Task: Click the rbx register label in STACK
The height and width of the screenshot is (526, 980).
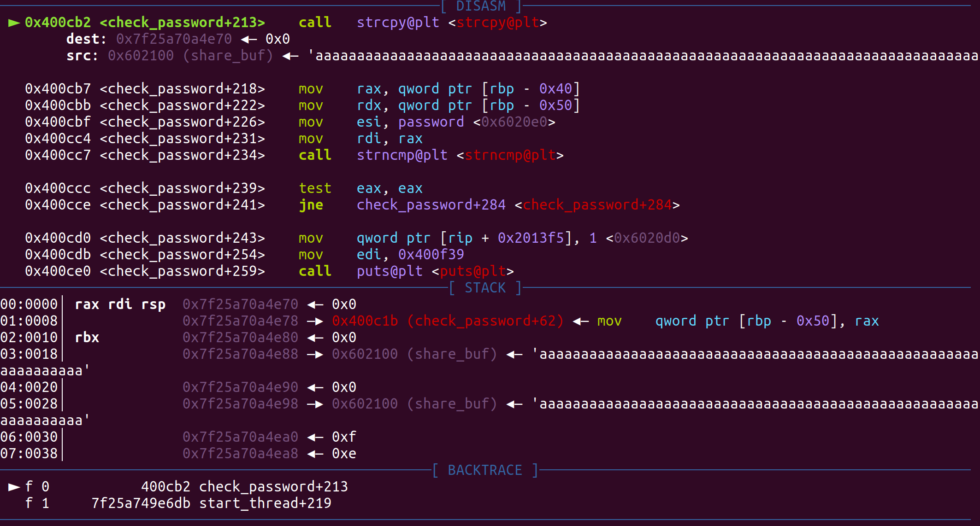Action: [87, 338]
